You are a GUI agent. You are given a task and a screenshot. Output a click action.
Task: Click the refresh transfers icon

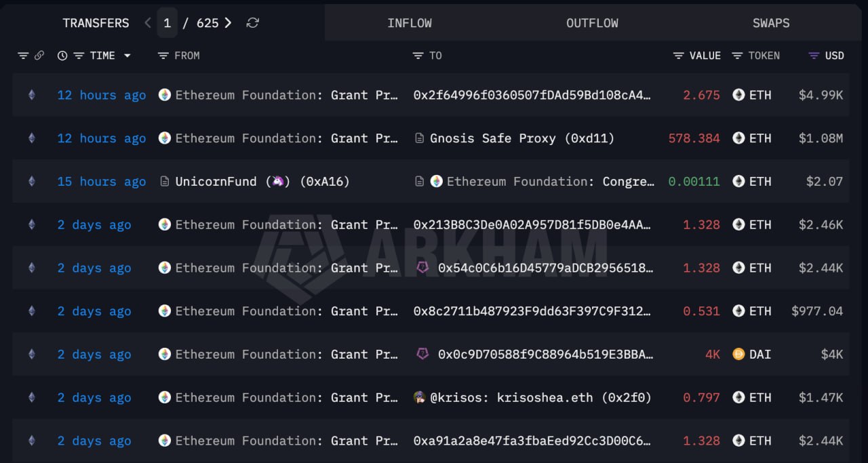point(252,23)
